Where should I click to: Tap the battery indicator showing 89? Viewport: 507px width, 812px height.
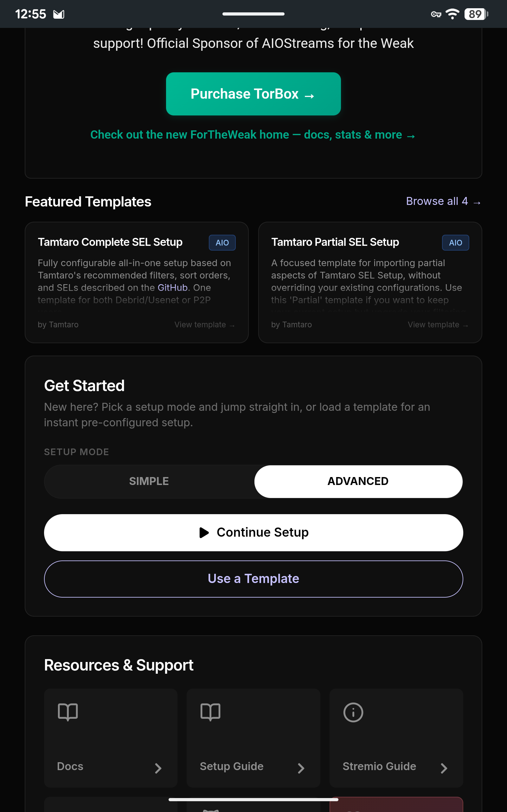476,14
